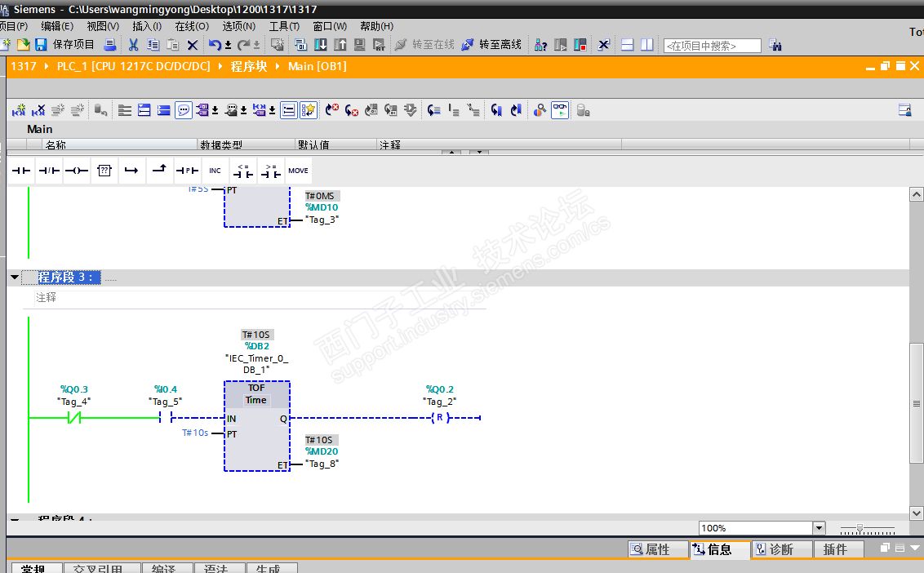Insert a normally closed contact
The image size is (924, 573).
coord(49,171)
